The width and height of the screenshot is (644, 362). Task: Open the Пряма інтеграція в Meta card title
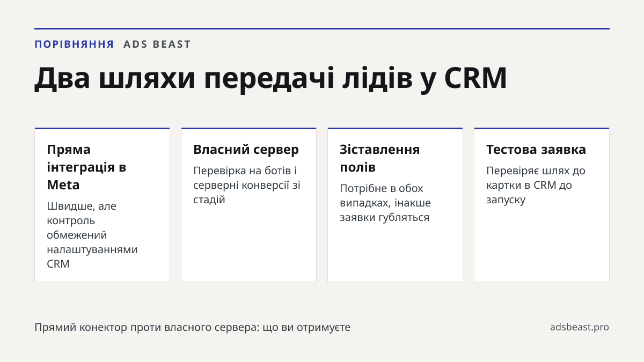point(87,167)
